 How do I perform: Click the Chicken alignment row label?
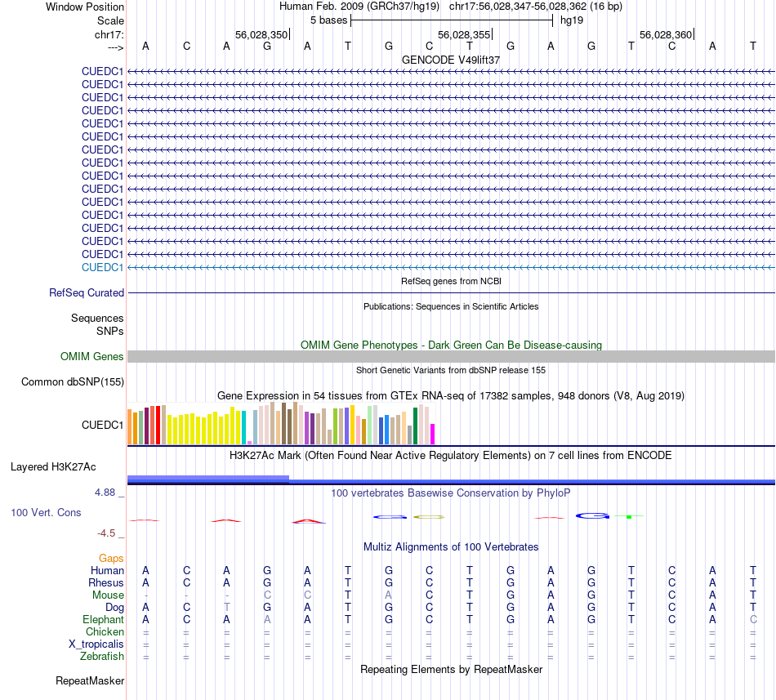105,631
